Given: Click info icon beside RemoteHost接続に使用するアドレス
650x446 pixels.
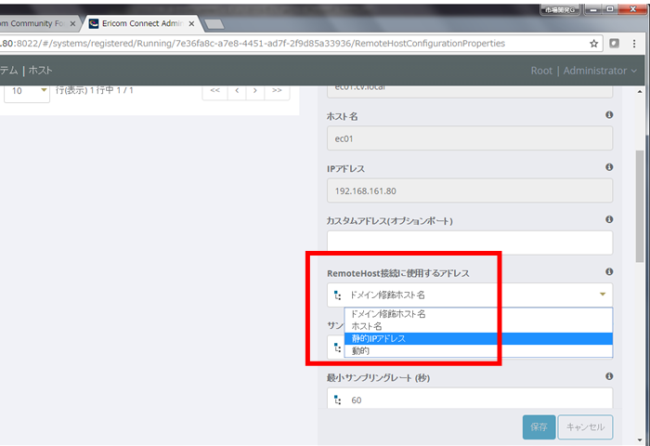Looking at the screenshot, I should coord(609,272).
